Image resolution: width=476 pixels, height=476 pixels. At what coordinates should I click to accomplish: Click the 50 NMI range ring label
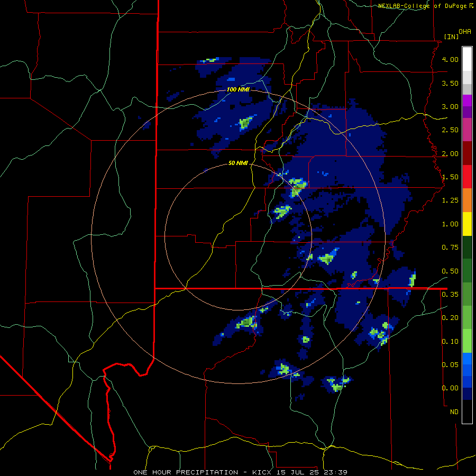tap(238, 163)
